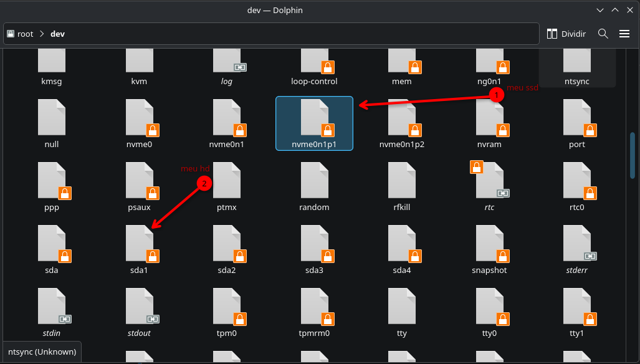Select the sda disk file
Image resolution: width=640 pixels, height=364 pixels.
point(52,249)
